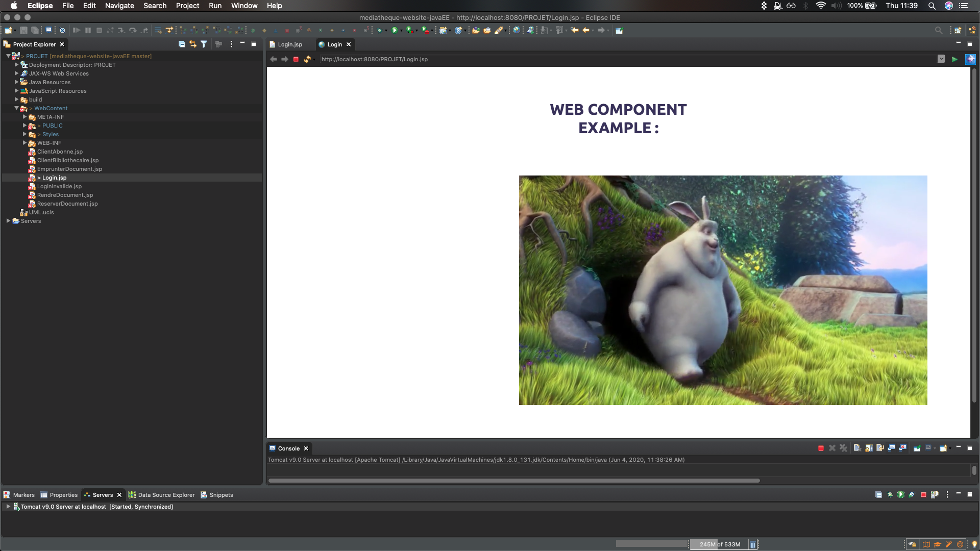Switch to the Login.jsp editor tab

coord(289,44)
